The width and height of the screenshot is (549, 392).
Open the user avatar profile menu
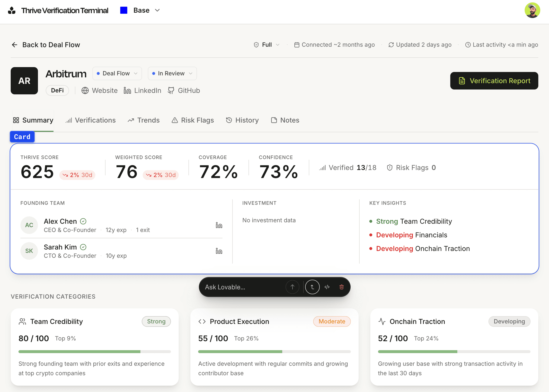pos(532,10)
